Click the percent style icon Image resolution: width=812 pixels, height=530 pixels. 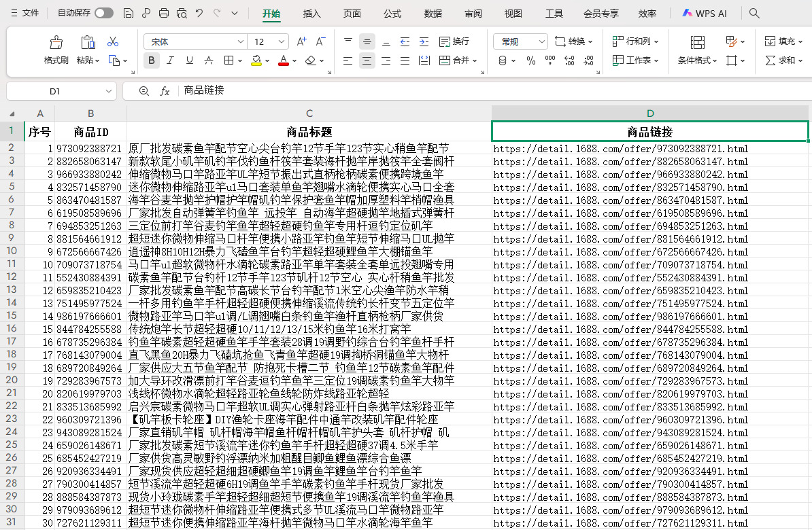tap(531, 60)
